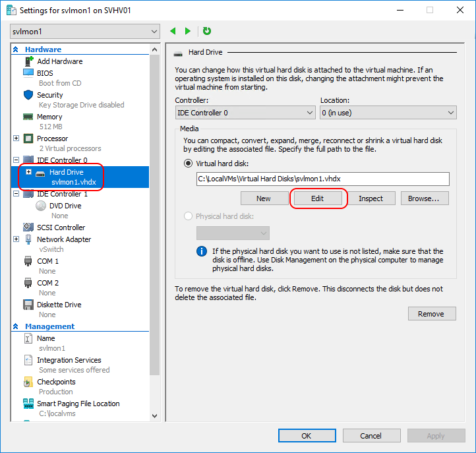Click the virtual hard disk path field
Image resolution: width=476 pixels, height=453 pixels.
[322, 179]
